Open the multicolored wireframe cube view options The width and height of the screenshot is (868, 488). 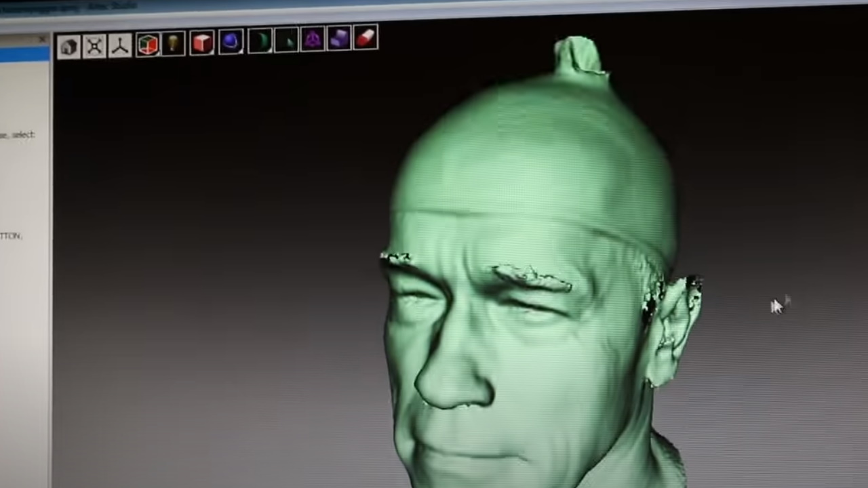click(148, 45)
